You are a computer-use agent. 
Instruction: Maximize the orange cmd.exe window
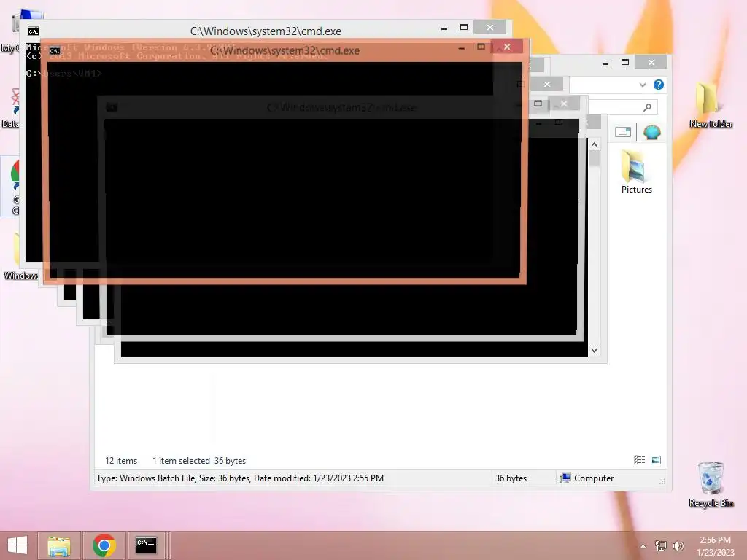[x=481, y=47]
